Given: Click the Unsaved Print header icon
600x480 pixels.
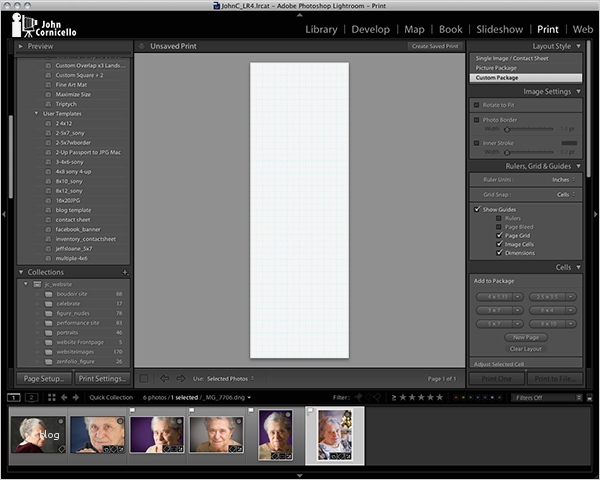Looking at the screenshot, I should 142,46.
